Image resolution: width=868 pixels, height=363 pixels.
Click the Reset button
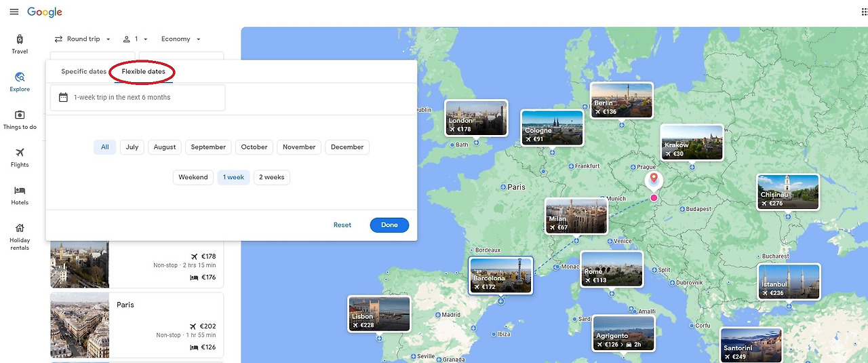(x=342, y=225)
